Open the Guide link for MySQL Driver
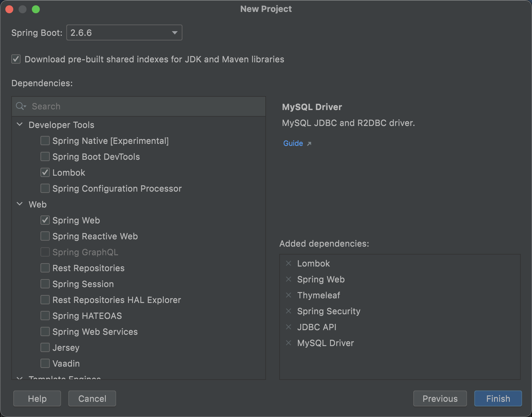 293,143
